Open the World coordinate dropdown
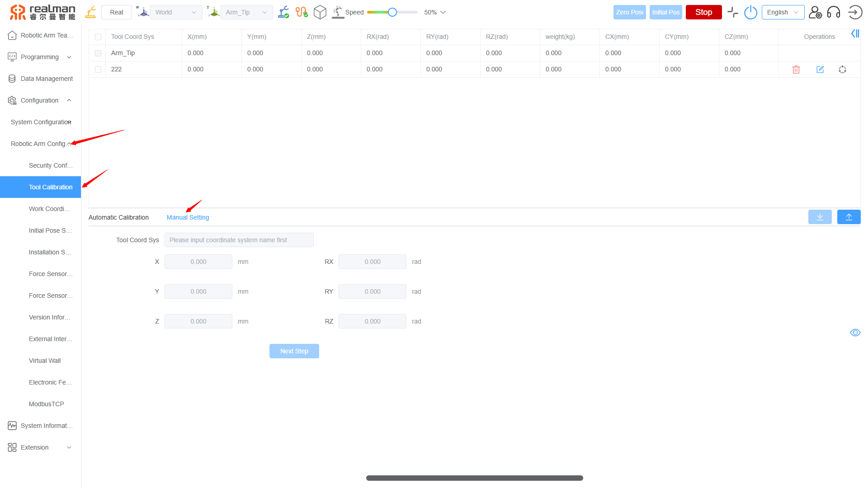This screenshot has height=488, width=868. (x=176, y=12)
